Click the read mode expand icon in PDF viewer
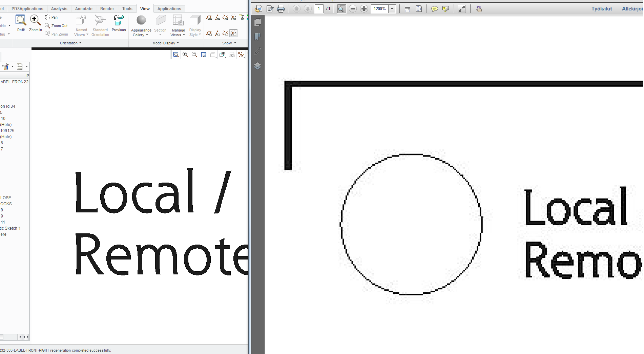 (x=462, y=9)
